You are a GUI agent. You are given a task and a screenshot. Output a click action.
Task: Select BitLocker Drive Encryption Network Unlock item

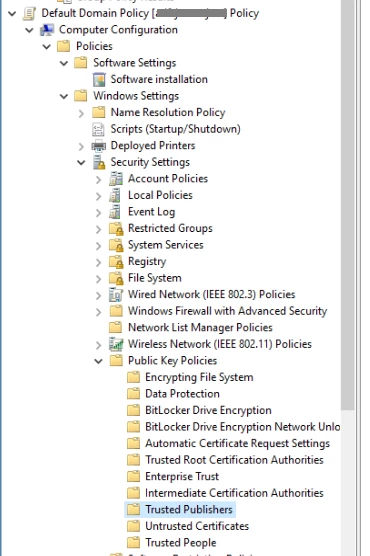click(242, 427)
